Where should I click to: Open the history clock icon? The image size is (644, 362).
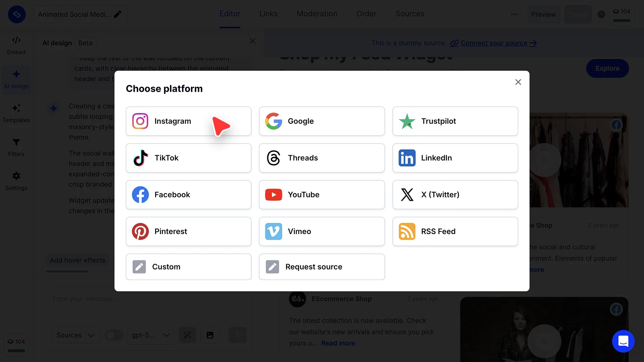tap(601, 14)
